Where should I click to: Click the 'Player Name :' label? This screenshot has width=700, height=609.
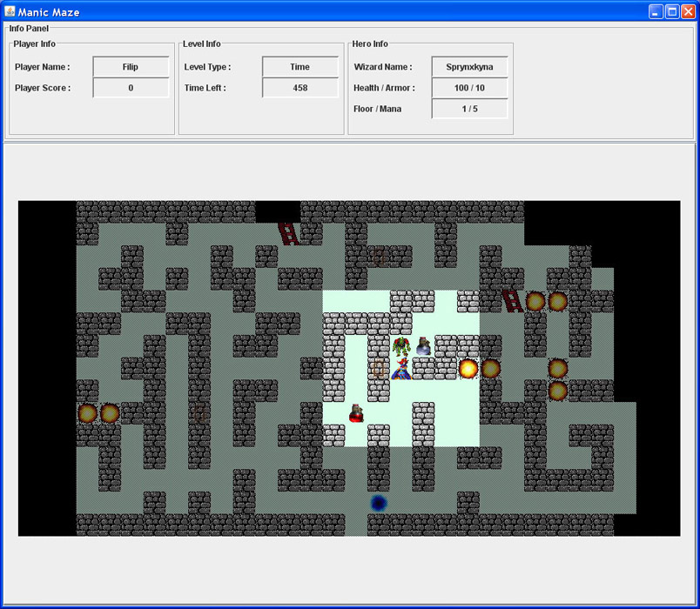(43, 67)
